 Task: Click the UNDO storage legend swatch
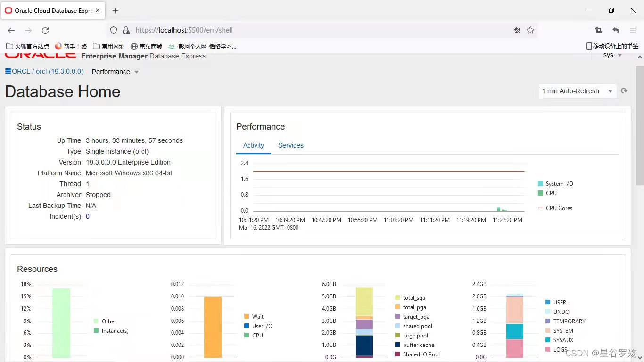click(x=548, y=312)
